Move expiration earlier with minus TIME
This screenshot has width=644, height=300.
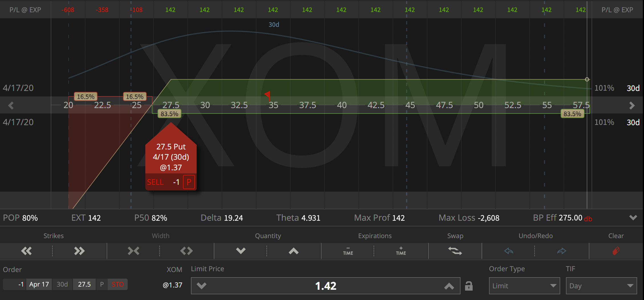coord(348,251)
